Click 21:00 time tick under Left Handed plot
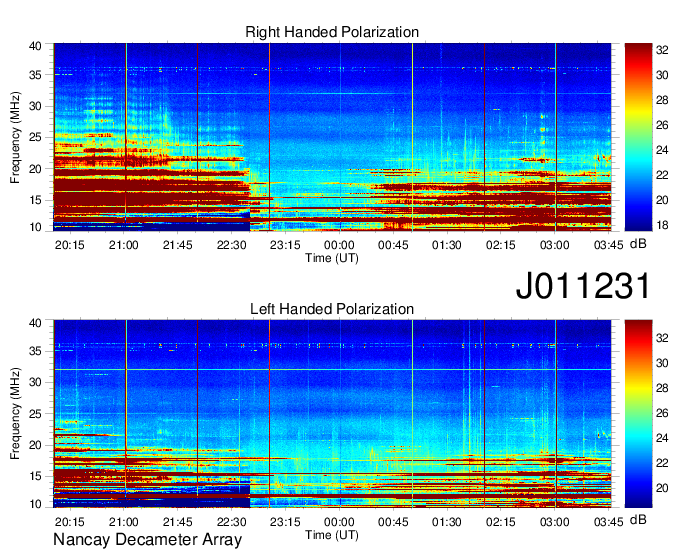The image size is (680, 552). tap(124, 522)
